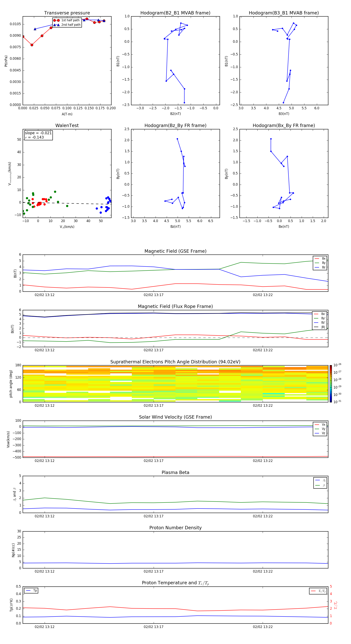The width and height of the screenshot is (351, 644).
Task: Click 'Vy' in solar wind velocity legend
Action: [x=320, y=429]
